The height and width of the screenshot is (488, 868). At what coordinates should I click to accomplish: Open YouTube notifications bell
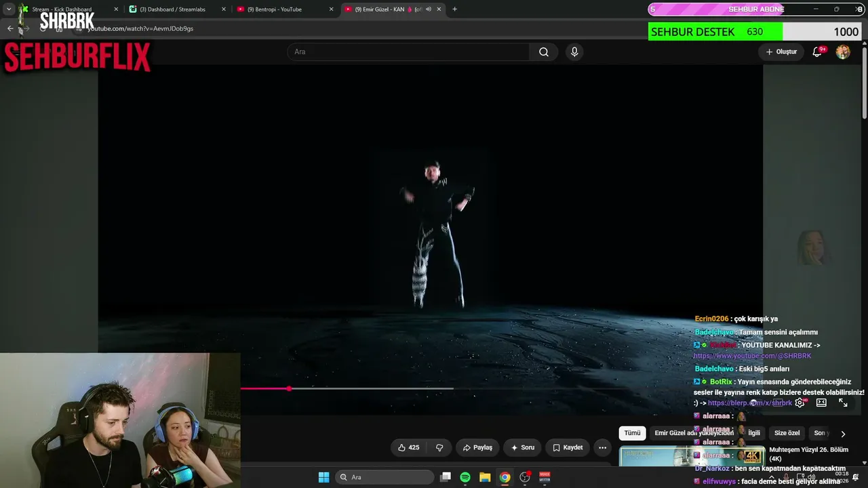pyautogui.click(x=818, y=52)
